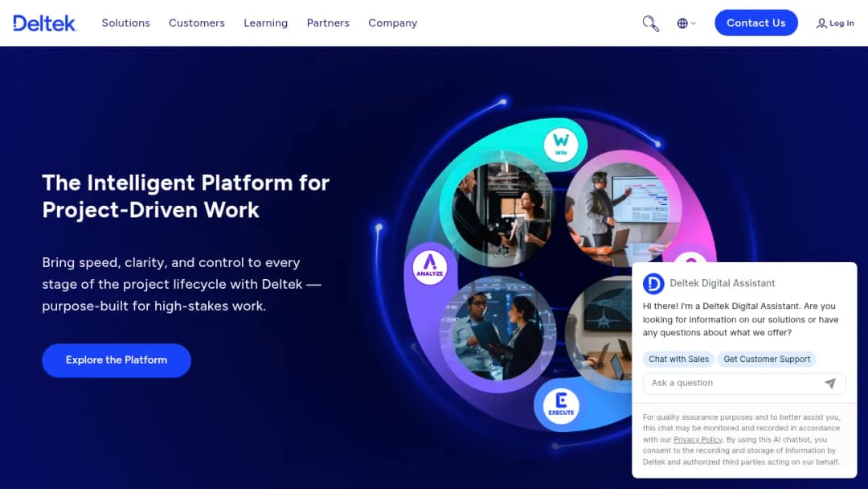Open the Company menu
This screenshot has width=868, height=489.
(x=392, y=23)
